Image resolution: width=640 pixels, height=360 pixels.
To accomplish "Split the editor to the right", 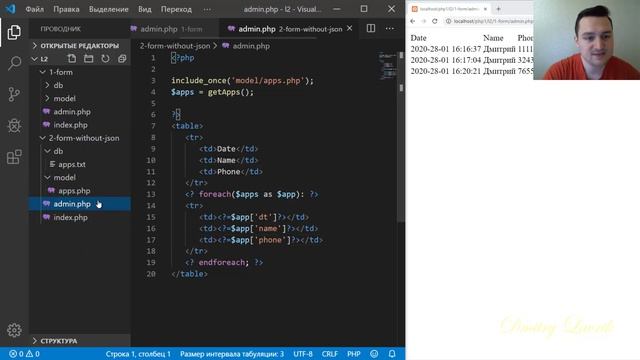I will pyautogui.click(x=371, y=28).
